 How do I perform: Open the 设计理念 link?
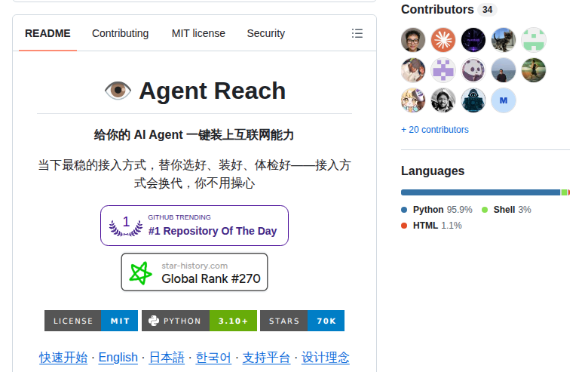[325, 358]
